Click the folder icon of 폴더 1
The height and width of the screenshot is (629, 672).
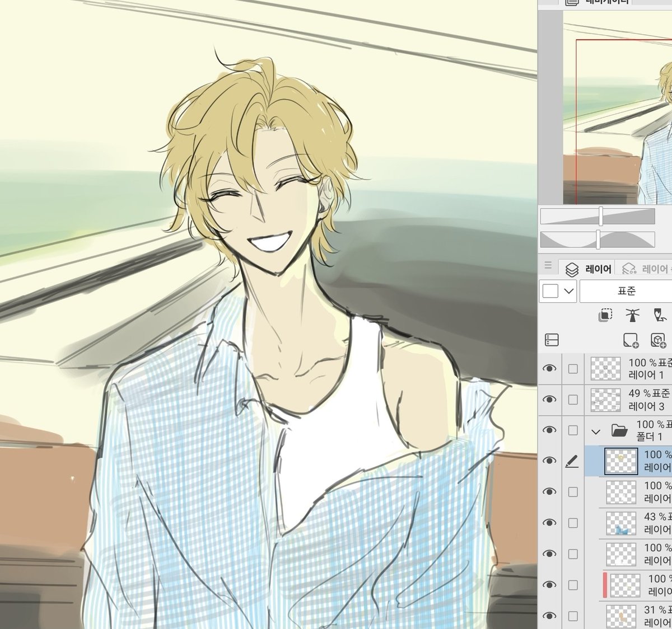pyautogui.click(x=619, y=430)
